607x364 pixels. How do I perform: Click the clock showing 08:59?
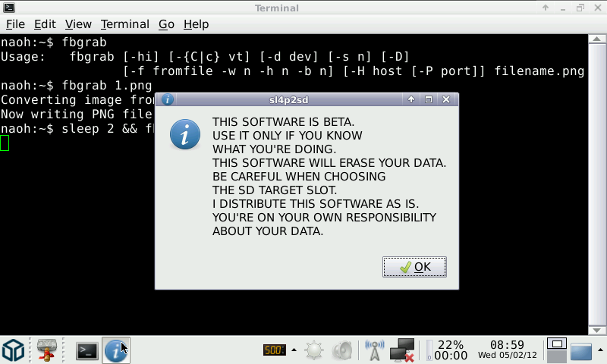pos(507,350)
